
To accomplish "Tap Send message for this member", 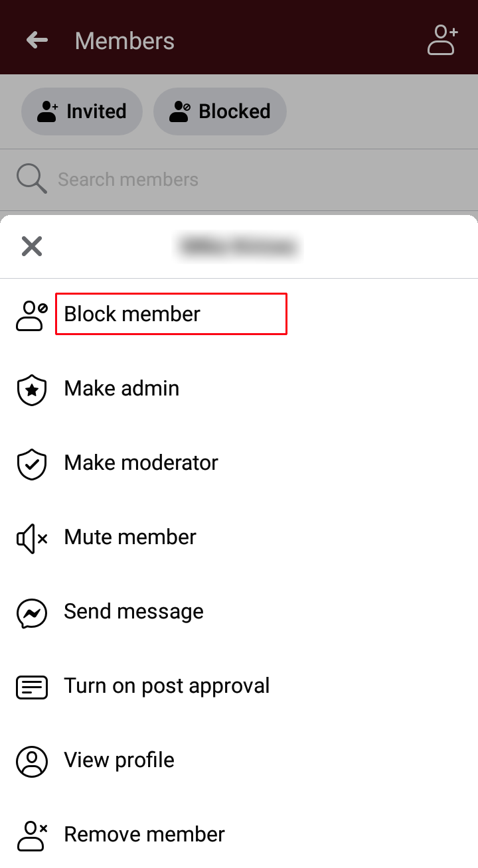I will point(133,612).
